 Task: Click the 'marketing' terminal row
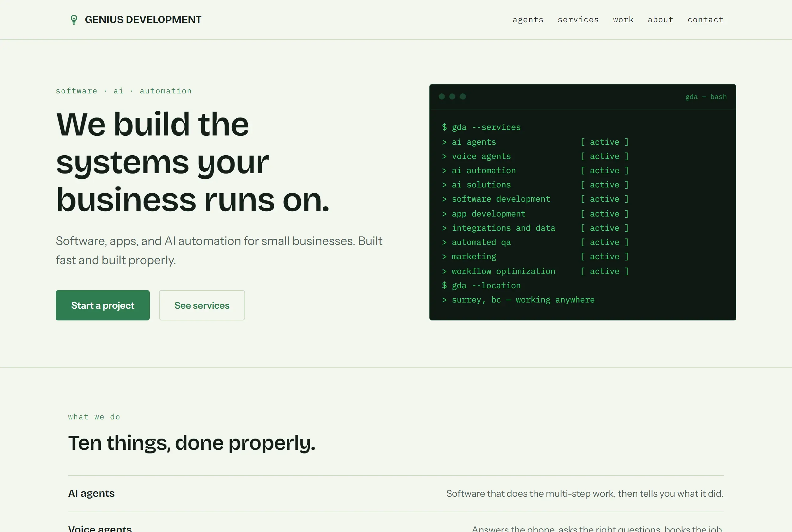point(535,256)
